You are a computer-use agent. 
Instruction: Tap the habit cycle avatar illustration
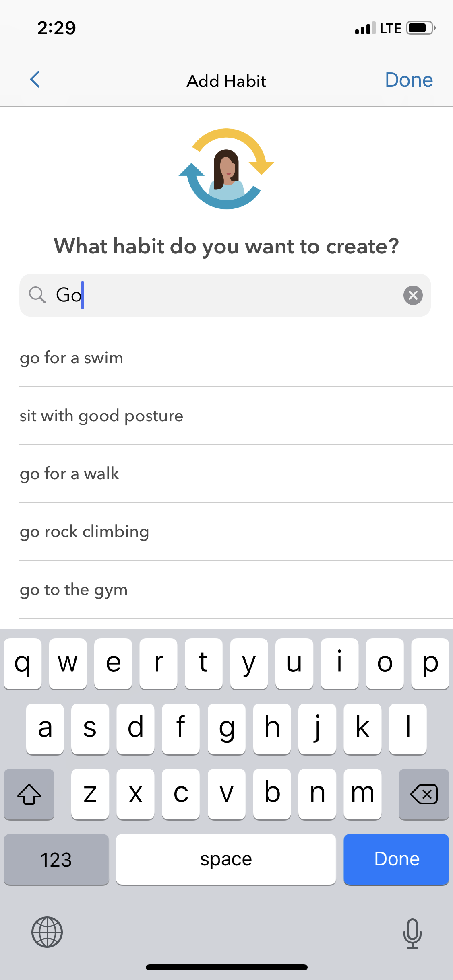pos(226,169)
